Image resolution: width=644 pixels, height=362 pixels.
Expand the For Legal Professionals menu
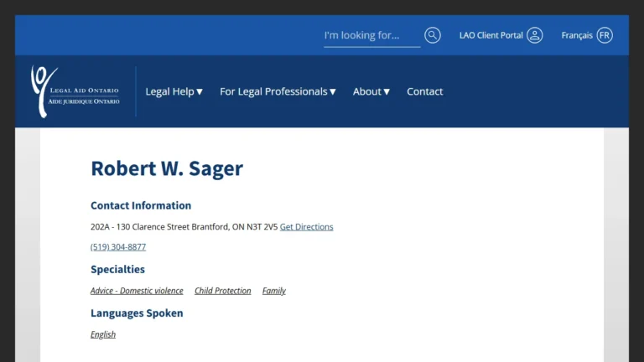click(x=278, y=91)
